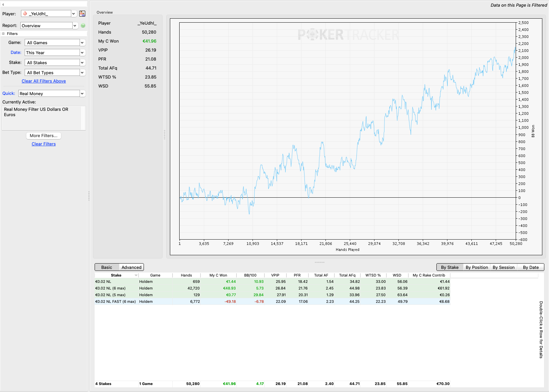Click the PokerStars spade icon in Player field

tap(25, 14)
